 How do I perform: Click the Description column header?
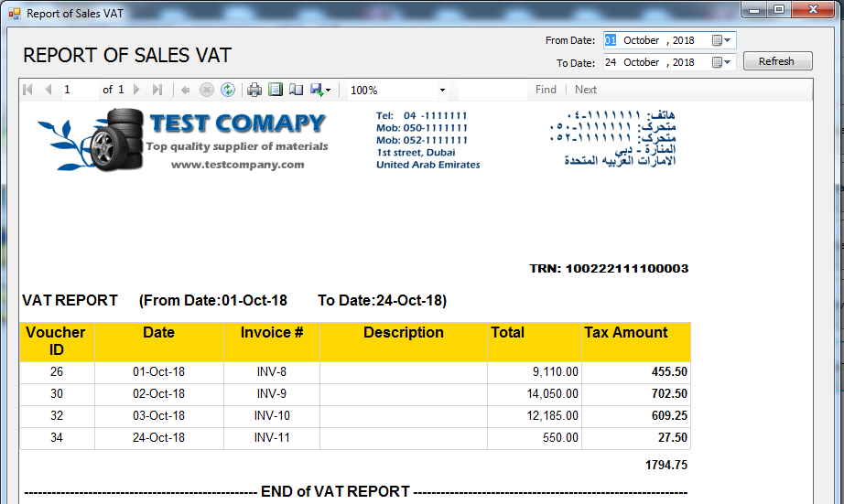pyautogui.click(x=404, y=341)
